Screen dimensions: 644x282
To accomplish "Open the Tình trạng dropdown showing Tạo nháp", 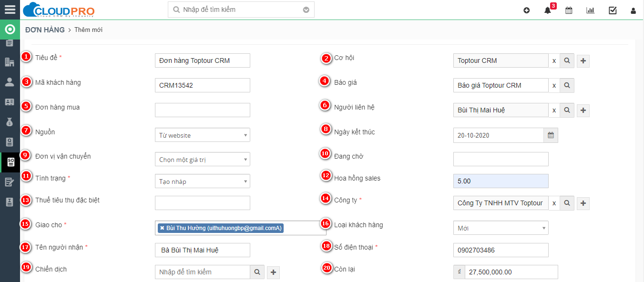I will coord(203,181).
